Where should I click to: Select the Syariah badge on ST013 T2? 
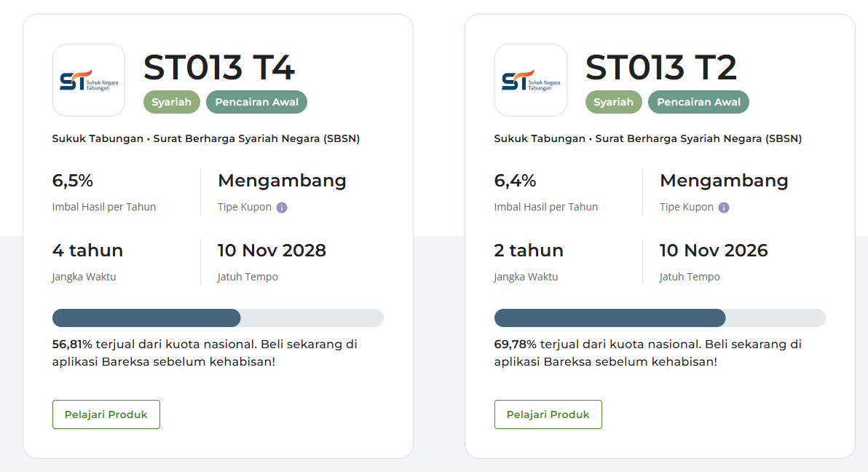[613, 102]
